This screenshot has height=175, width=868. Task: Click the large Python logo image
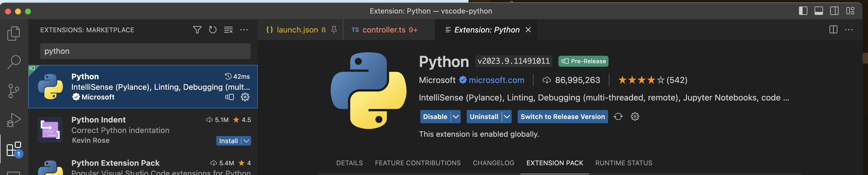368,91
